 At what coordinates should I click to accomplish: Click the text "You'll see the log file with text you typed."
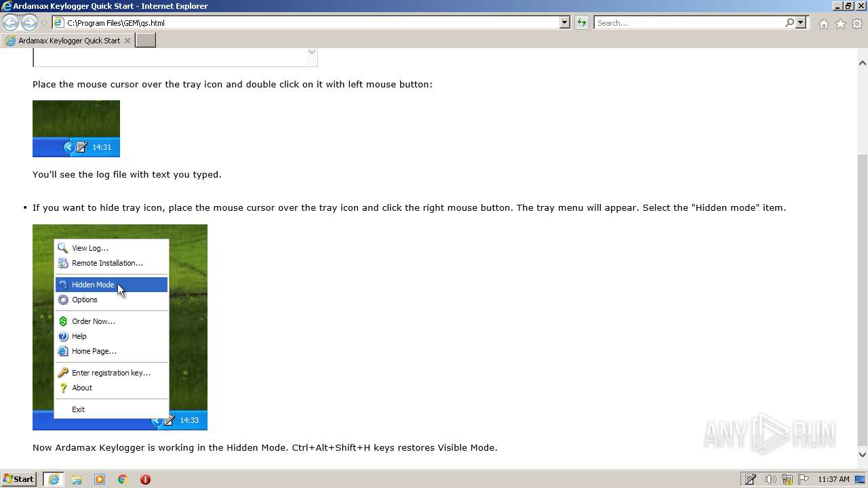point(127,174)
